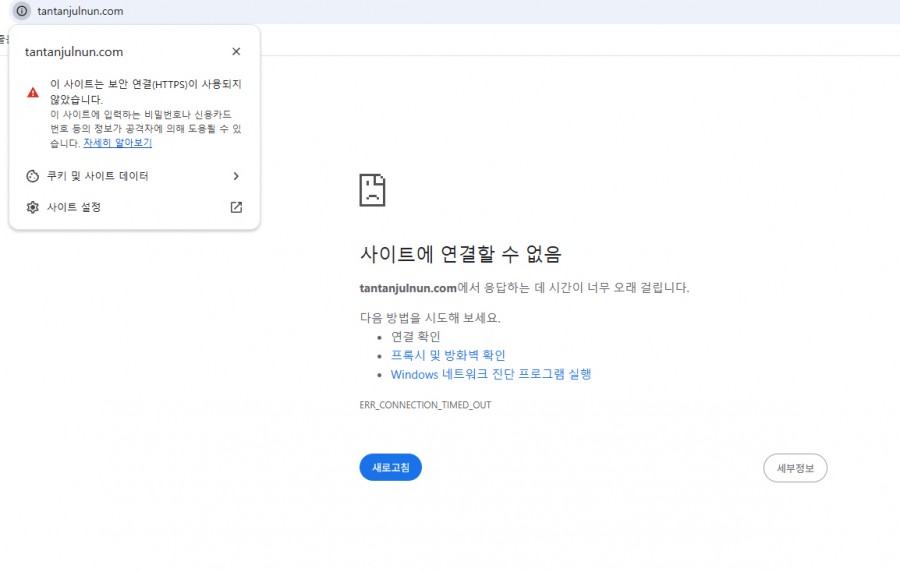Image resolution: width=900 pixels, height=572 pixels.
Task: Click the red warning triangle icon
Action: (33, 92)
